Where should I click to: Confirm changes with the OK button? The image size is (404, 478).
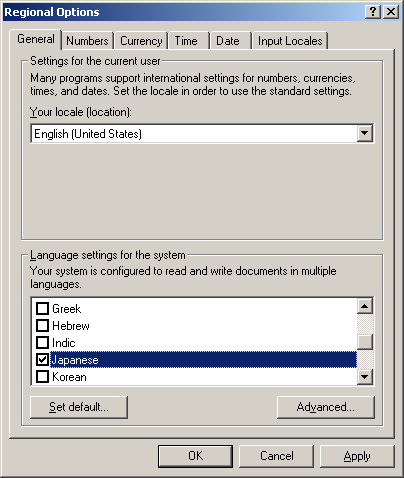pos(195,456)
